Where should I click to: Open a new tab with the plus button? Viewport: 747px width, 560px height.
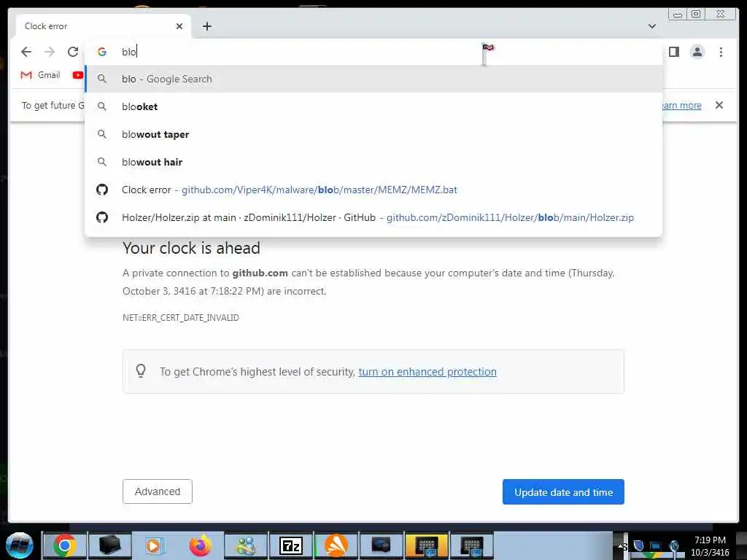[x=206, y=26]
